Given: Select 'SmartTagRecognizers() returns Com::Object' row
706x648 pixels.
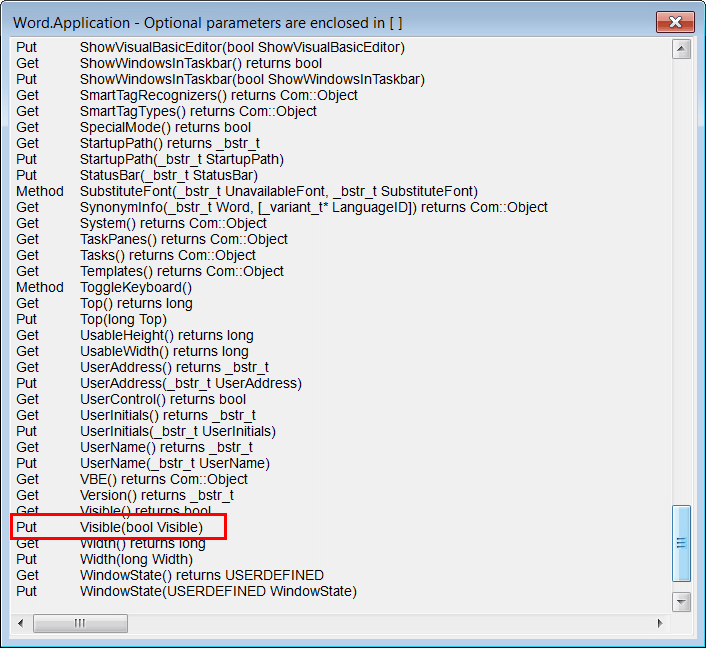Looking at the screenshot, I should coord(187,95).
